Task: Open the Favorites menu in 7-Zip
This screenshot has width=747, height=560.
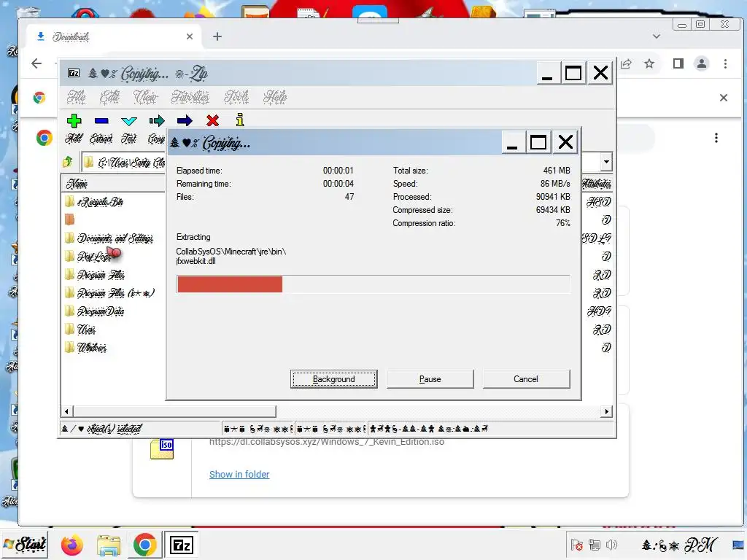Action: pyautogui.click(x=190, y=97)
